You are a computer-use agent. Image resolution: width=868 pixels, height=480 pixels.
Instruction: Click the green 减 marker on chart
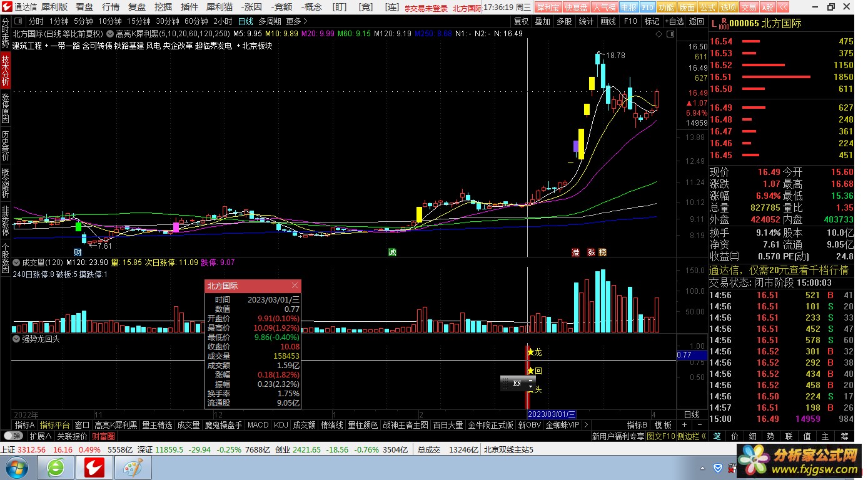click(x=392, y=252)
